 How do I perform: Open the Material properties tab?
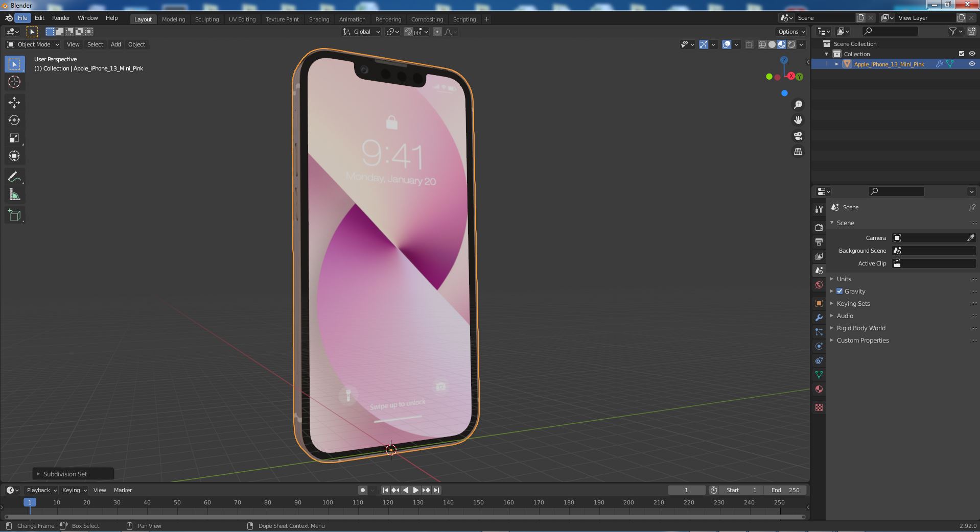819,389
